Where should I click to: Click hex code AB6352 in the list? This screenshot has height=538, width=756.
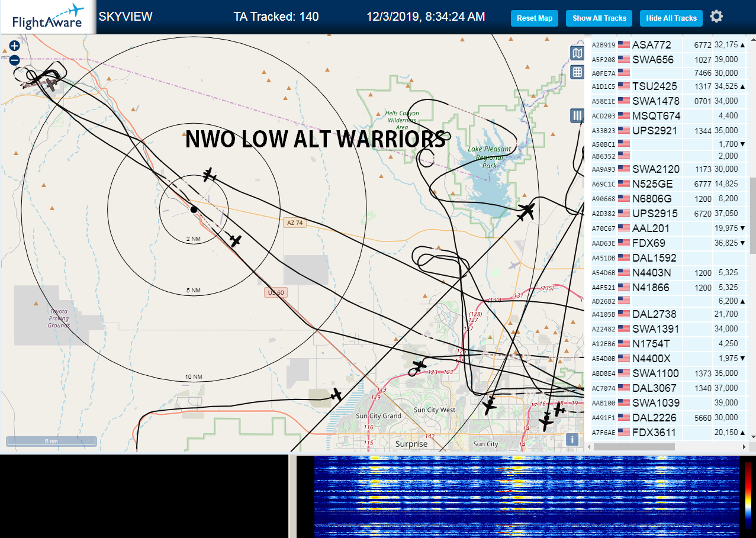604,156
